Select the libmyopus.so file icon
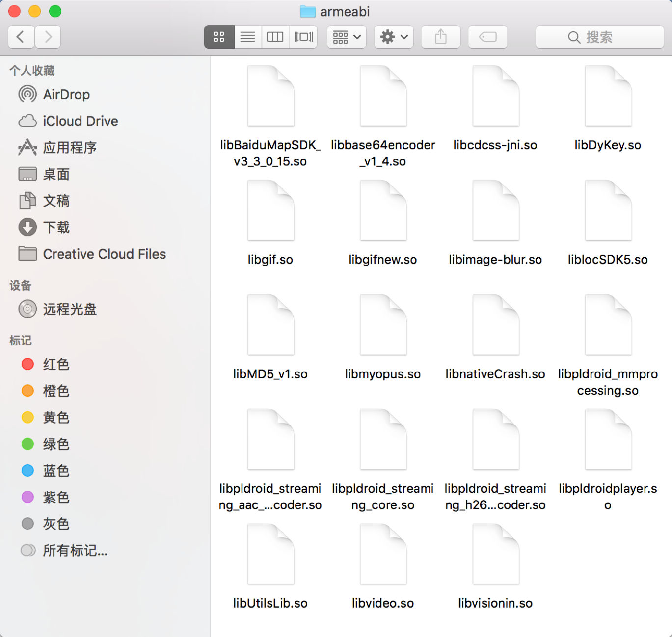The image size is (672, 637). tap(383, 325)
